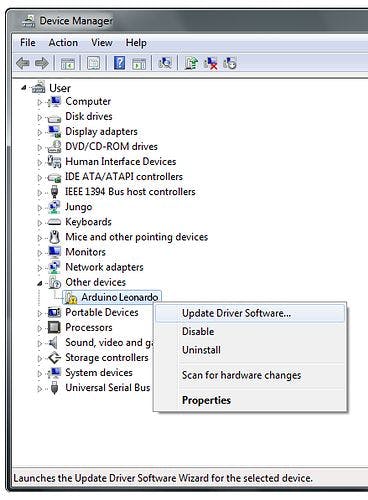
Task: Click the Other devices question-mark icon
Action: 55,282
